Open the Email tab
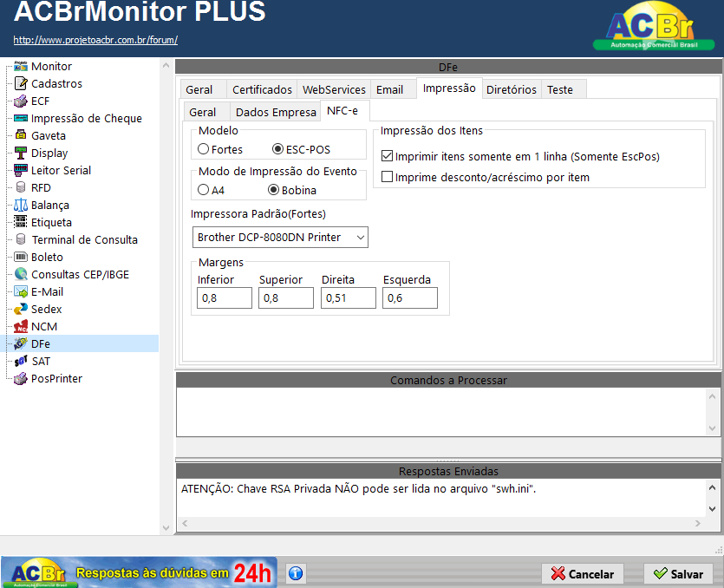 point(389,89)
